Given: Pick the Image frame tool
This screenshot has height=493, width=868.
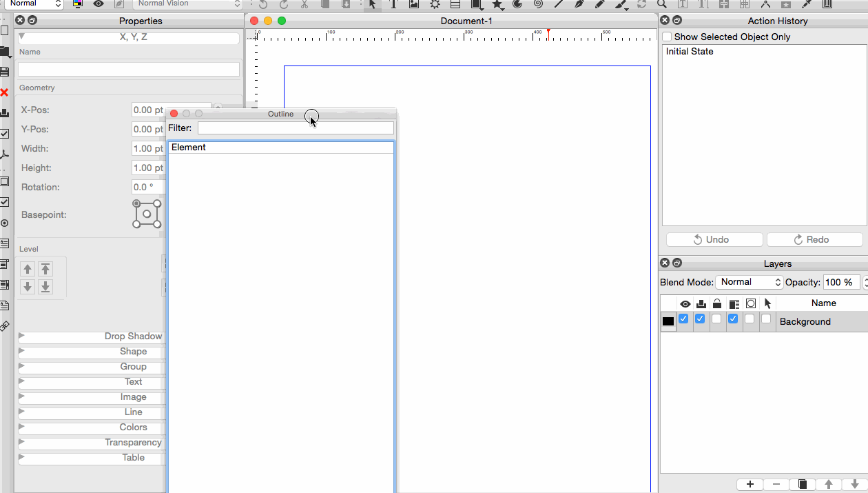Looking at the screenshot, I should [x=414, y=4].
